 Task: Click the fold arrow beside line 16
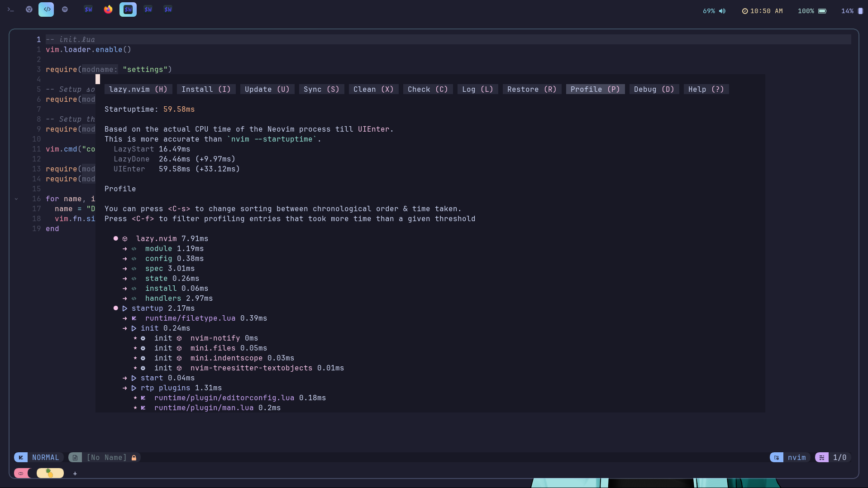pyautogui.click(x=17, y=199)
